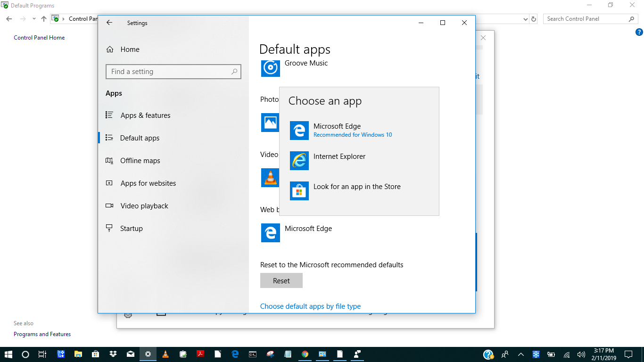Click the Find a setting search box

pyautogui.click(x=173, y=72)
